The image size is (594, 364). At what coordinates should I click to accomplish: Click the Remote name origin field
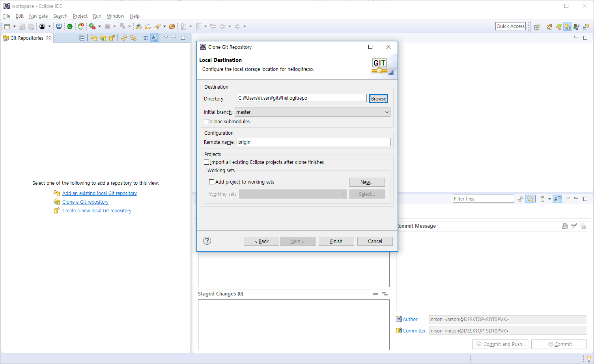tap(314, 142)
